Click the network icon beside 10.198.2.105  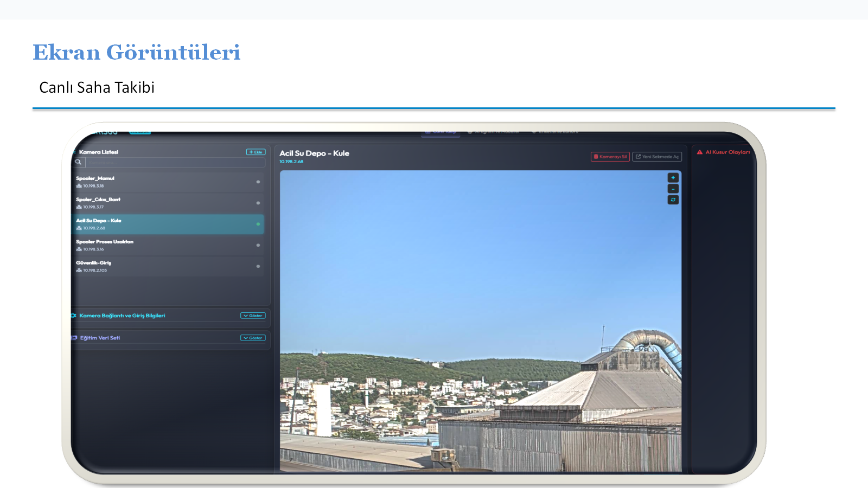tap(79, 271)
